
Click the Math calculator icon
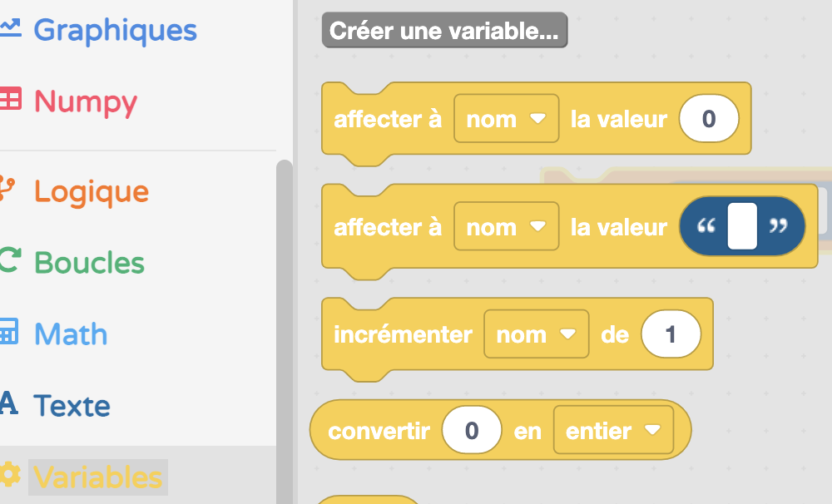coord(8,331)
